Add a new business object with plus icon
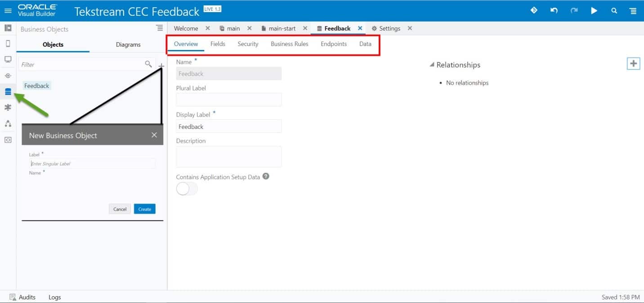The height and width of the screenshot is (303, 644). [161, 66]
